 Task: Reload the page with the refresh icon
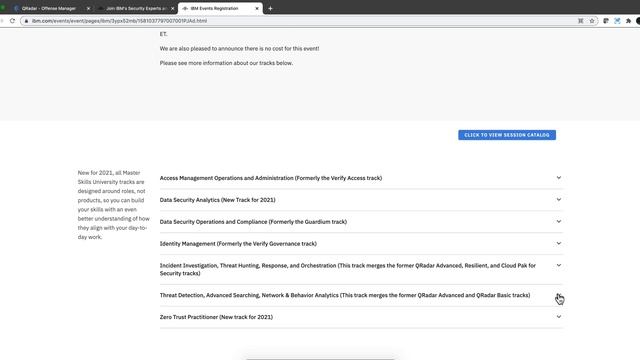(x=12, y=21)
